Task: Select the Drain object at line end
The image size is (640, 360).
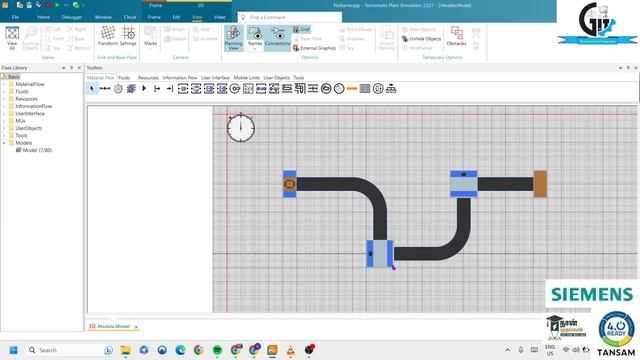Action: (540, 184)
